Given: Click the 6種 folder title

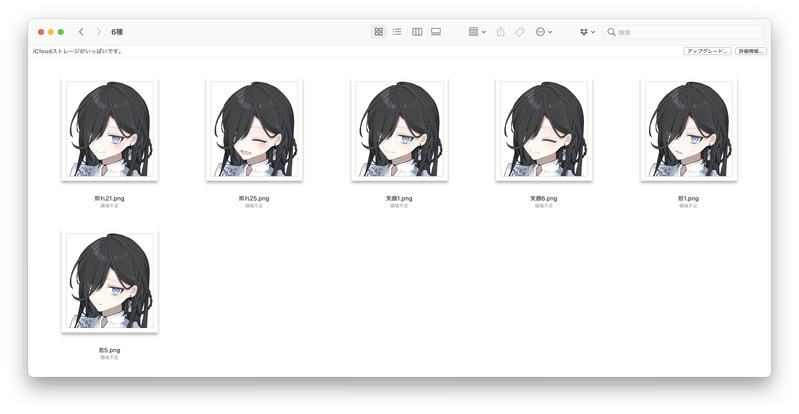Looking at the screenshot, I should (x=117, y=32).
